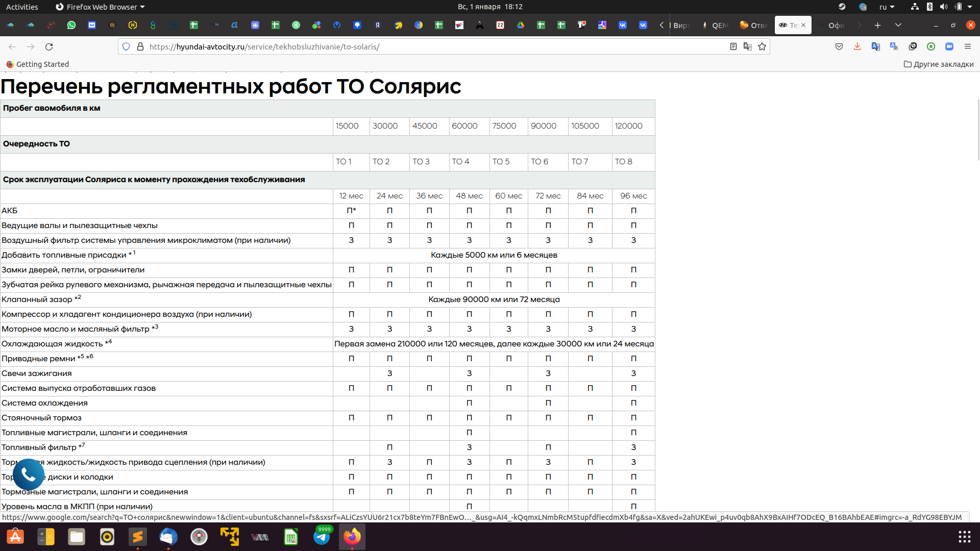The image size is (980, 551).
Task: Open the Save to Pocket button
Action: [x=839, y=46]
